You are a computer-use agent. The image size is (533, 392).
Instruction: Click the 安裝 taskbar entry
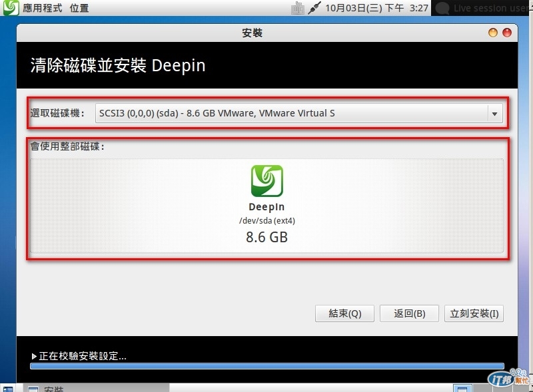pyautogui.click(x=96, y=388)
